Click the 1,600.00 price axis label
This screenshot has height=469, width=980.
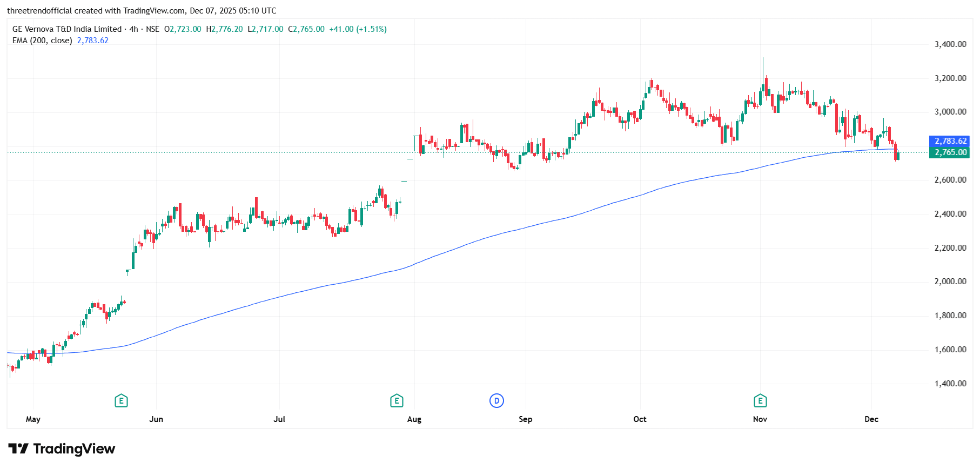950,350
